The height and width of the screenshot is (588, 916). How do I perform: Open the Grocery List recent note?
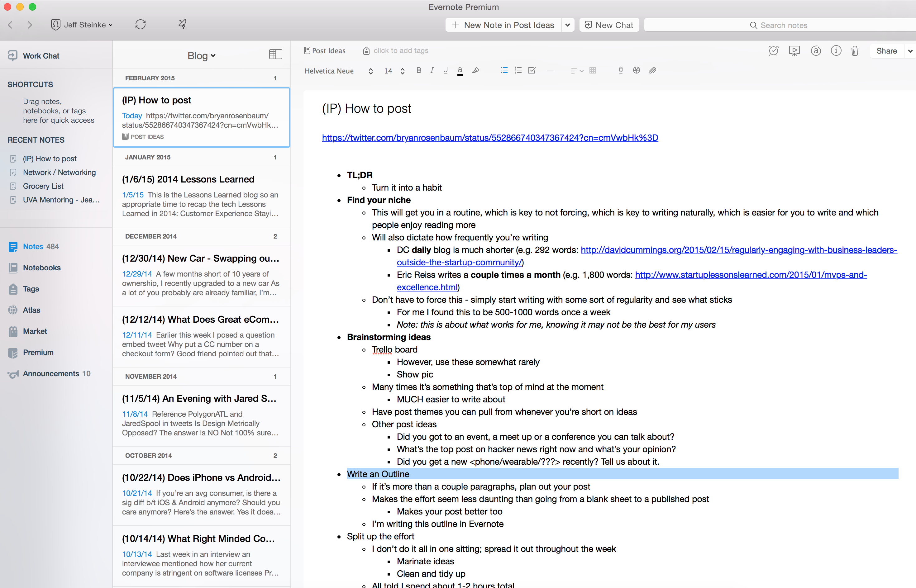43,186
